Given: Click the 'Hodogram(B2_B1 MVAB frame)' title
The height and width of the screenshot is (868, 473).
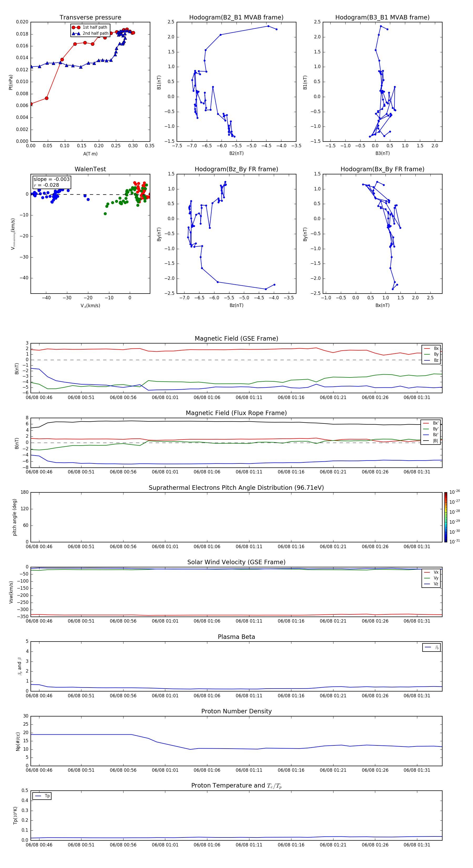Looking at the screenshot, I should [236, 18].
